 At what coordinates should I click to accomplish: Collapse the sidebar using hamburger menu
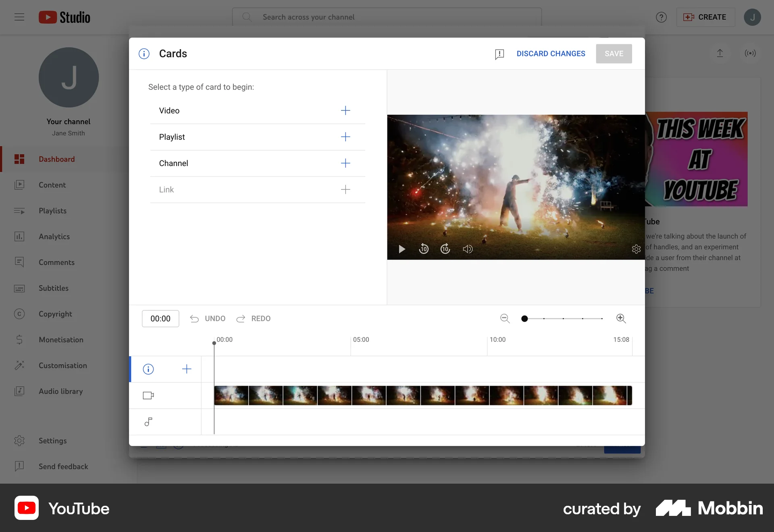[x=19, y=17]
